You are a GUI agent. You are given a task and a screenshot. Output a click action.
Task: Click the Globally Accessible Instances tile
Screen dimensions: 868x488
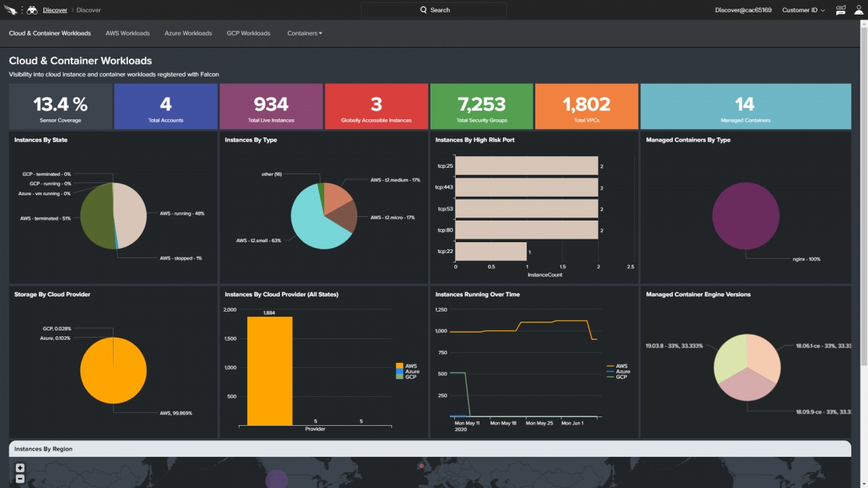[x=376, y=106]
